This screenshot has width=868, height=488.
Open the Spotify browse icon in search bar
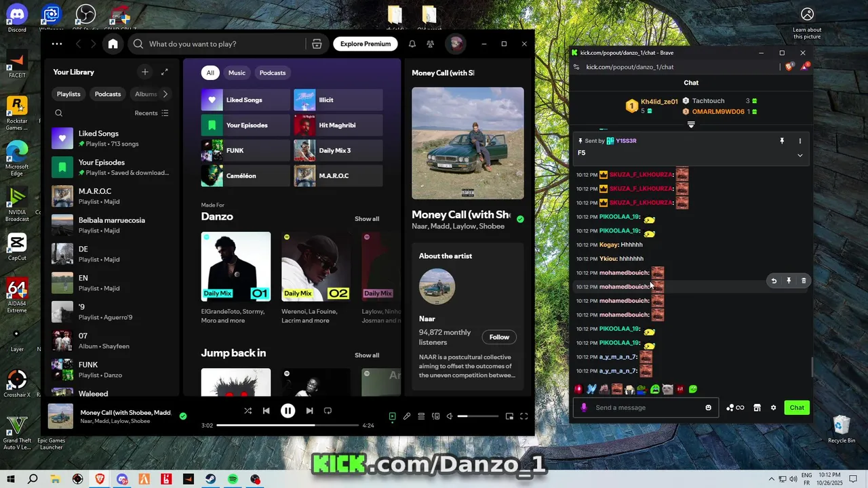pos(317,44)
